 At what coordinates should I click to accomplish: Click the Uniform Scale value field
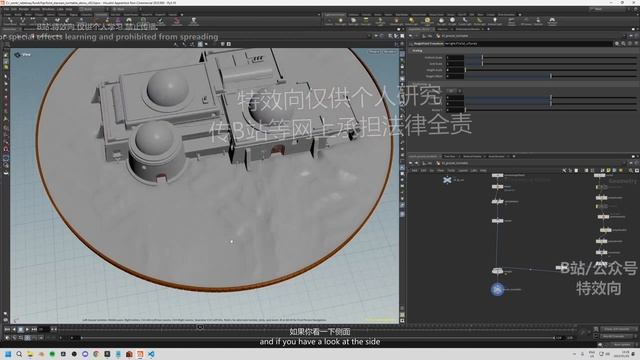[x=455, y=58]
